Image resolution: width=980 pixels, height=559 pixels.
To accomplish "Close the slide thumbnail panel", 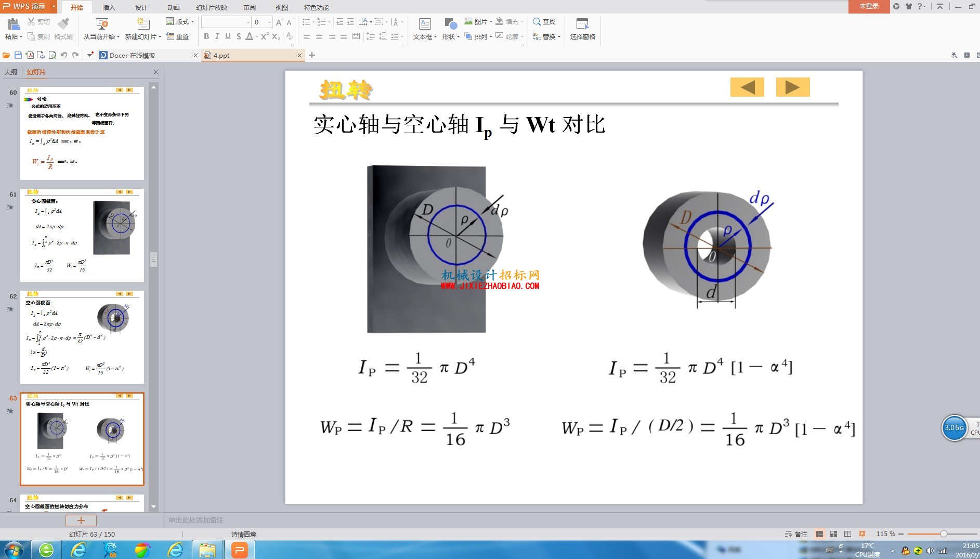I will coord(156,72).
